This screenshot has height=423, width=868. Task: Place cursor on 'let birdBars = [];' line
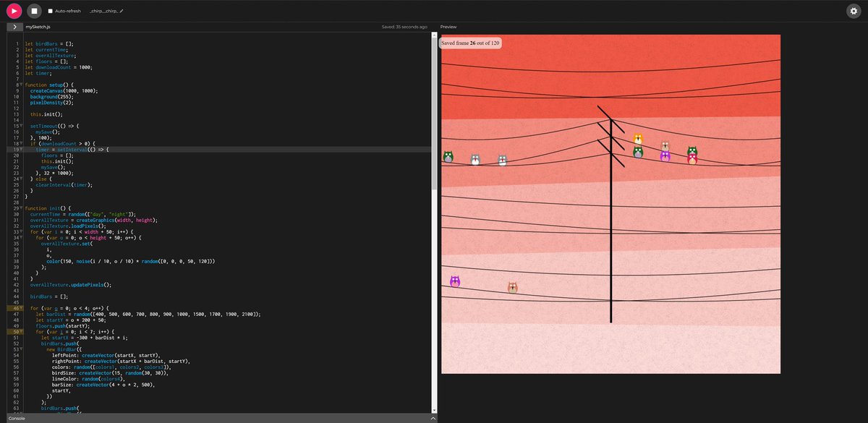pyautogui.click(x=48, y=43)
